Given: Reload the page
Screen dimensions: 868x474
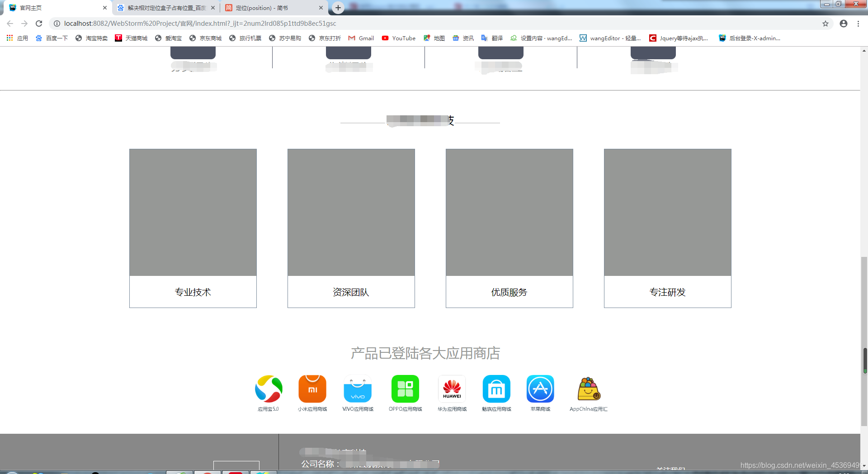Looking at the screenshot, I should pos(39,24).
